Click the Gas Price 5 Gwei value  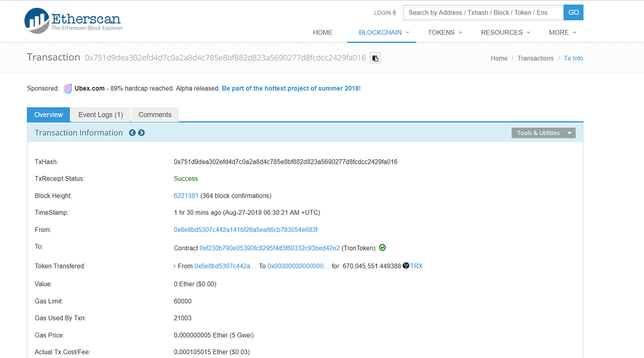214,335
